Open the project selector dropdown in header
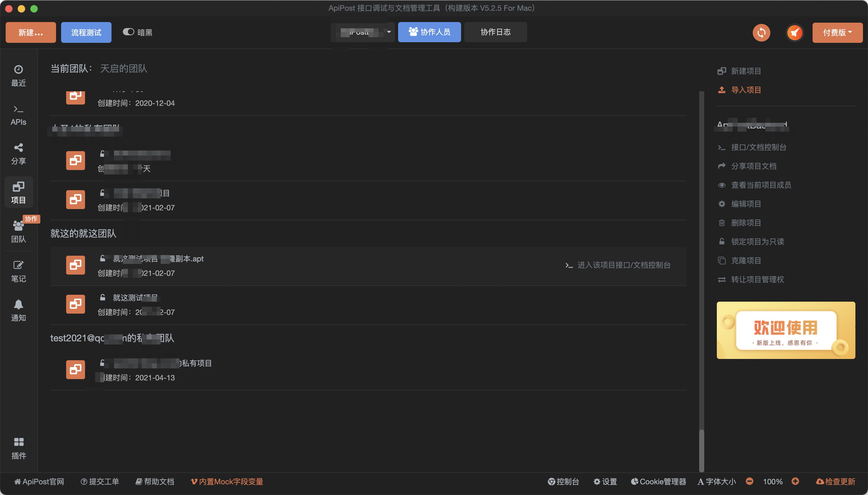The height and width of the screenshot is (495, 868). (363, 32)
